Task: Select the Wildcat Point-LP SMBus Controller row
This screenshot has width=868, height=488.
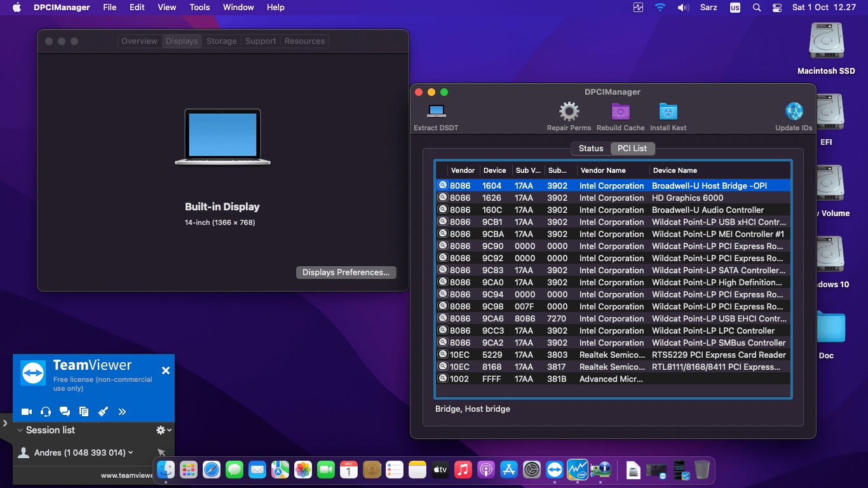Action: 613,342
